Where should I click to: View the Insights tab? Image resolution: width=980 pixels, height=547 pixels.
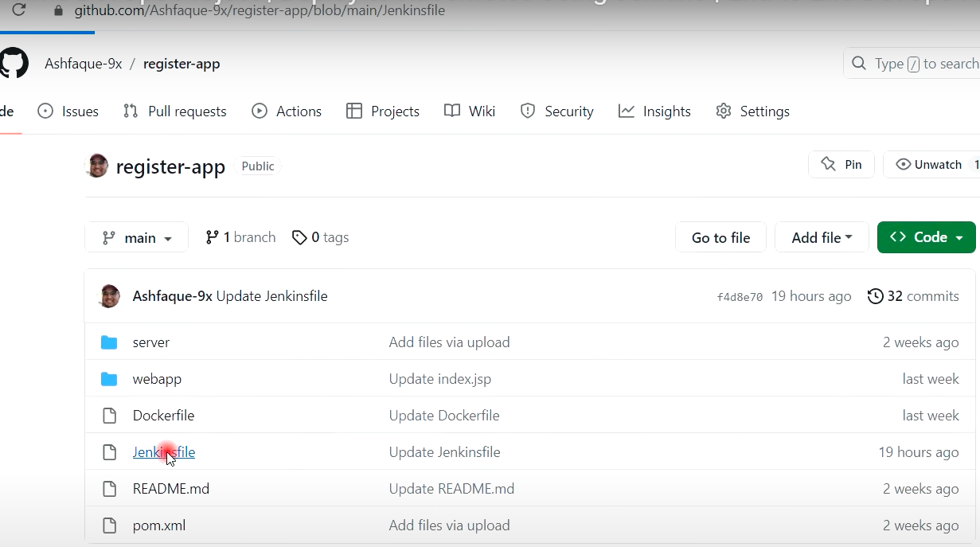point(654,111)
